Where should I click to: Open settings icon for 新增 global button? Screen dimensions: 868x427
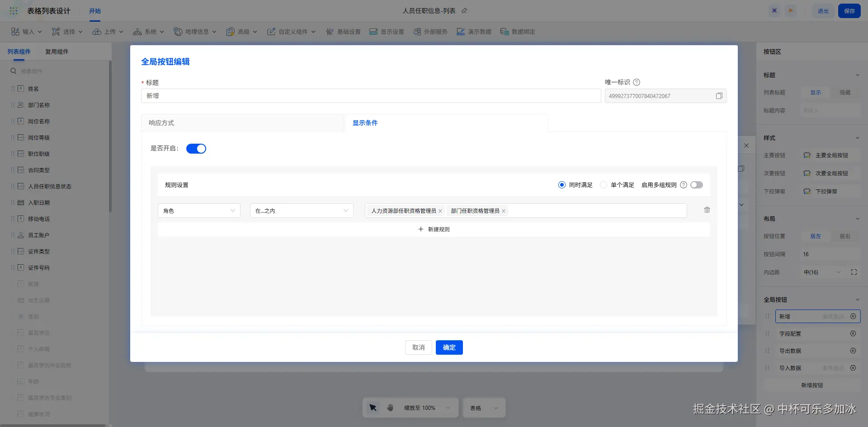click(x=853, y=316)
